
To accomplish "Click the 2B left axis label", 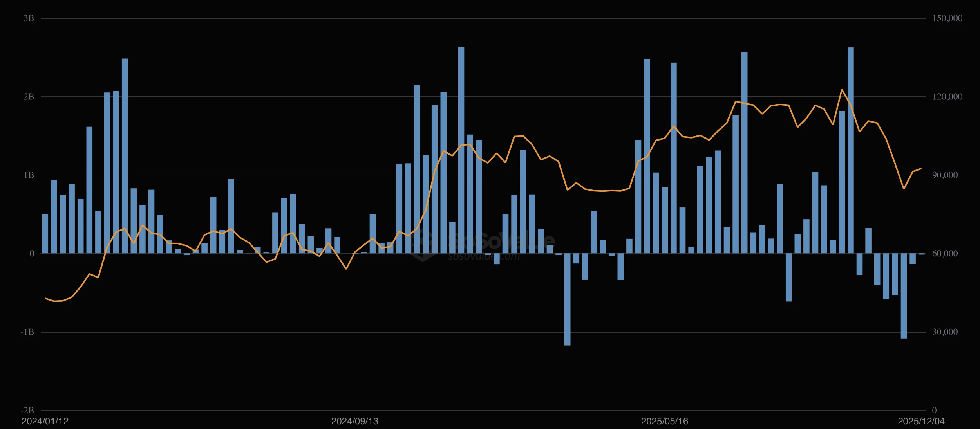I will [29, 97].
